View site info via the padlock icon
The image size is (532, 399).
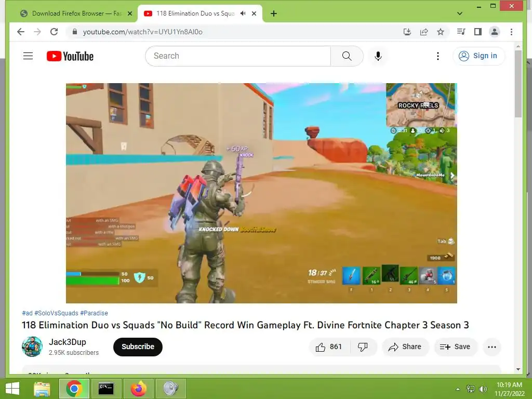point(75,32)
